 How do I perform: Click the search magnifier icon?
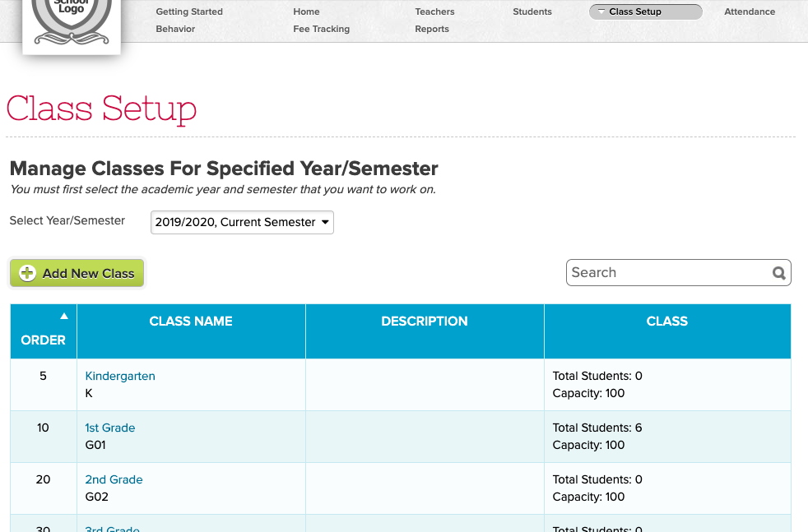click(x=778, y=274)
